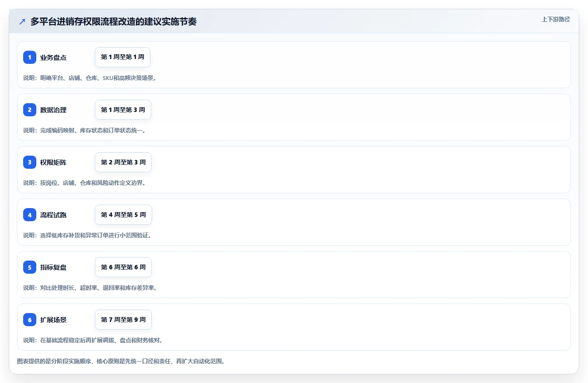Click the 第 2 周至第 3 周 pill

coord(123,162)
